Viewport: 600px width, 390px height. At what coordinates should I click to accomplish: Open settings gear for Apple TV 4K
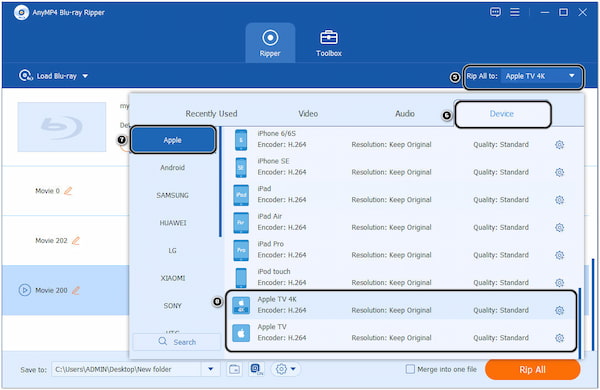click(x=559, y=310)
